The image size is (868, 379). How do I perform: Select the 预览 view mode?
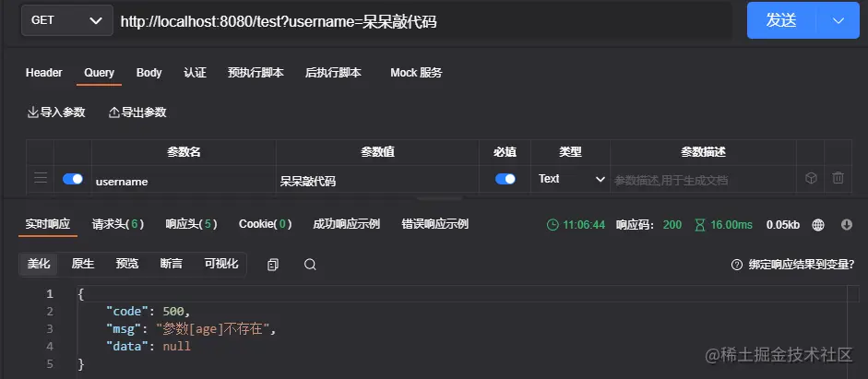(127, 264)
